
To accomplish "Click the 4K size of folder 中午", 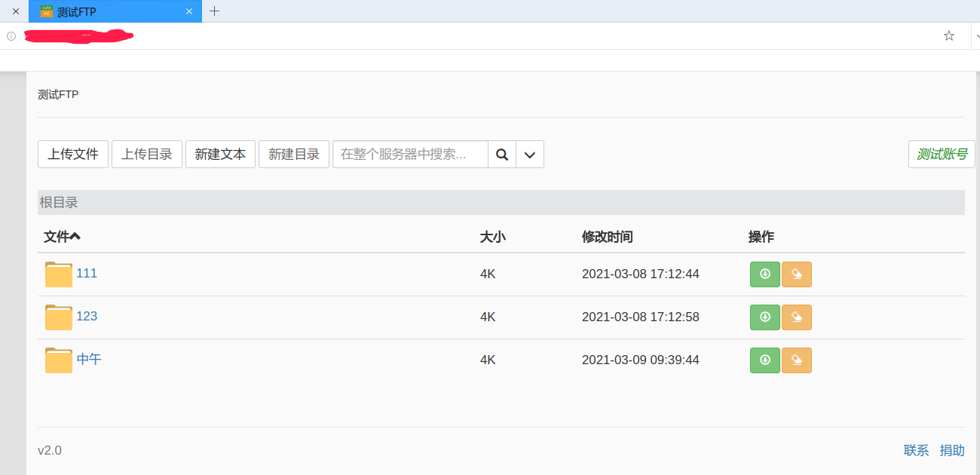I will (488, 360).
